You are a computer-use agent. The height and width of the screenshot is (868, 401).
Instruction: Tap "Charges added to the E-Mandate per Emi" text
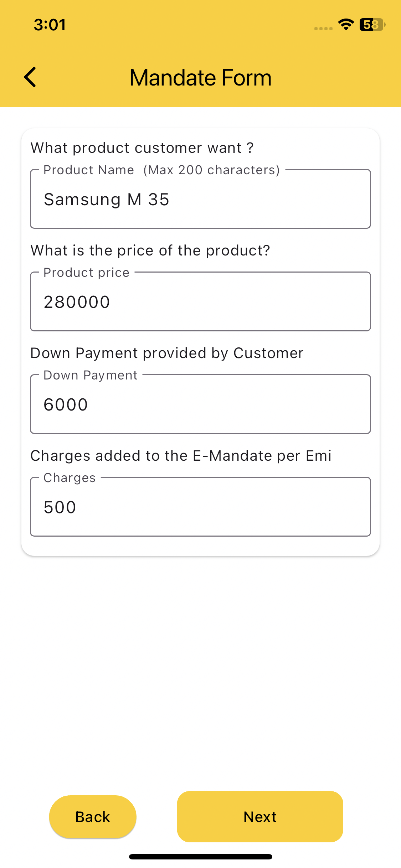[x=181, y=456]
